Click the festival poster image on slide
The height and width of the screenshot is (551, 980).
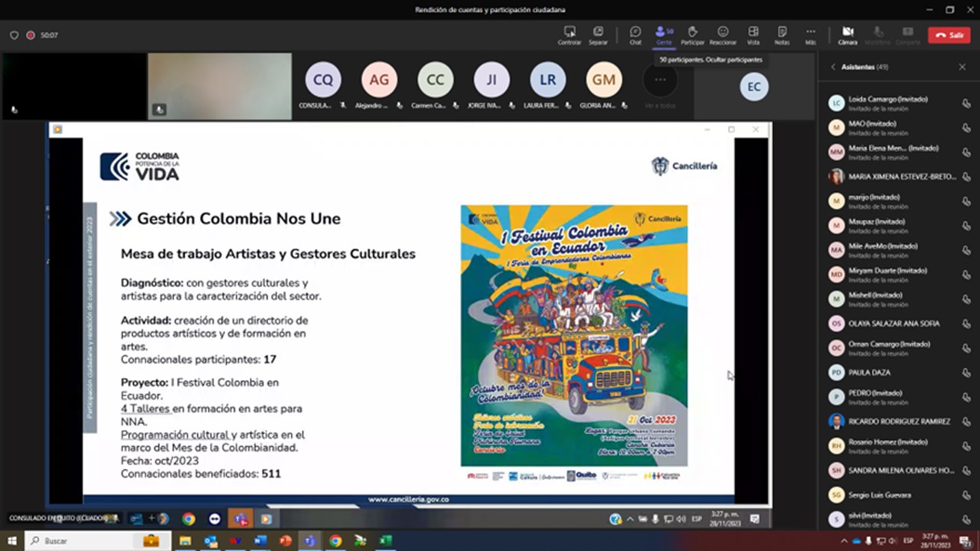click(x=574, y=335)
